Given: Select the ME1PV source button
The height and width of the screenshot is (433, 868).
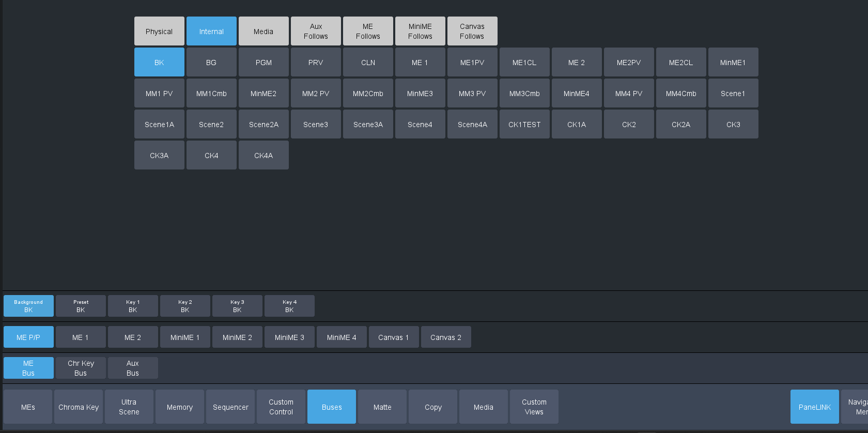Looking at the screenshot, I should (472, 62).
